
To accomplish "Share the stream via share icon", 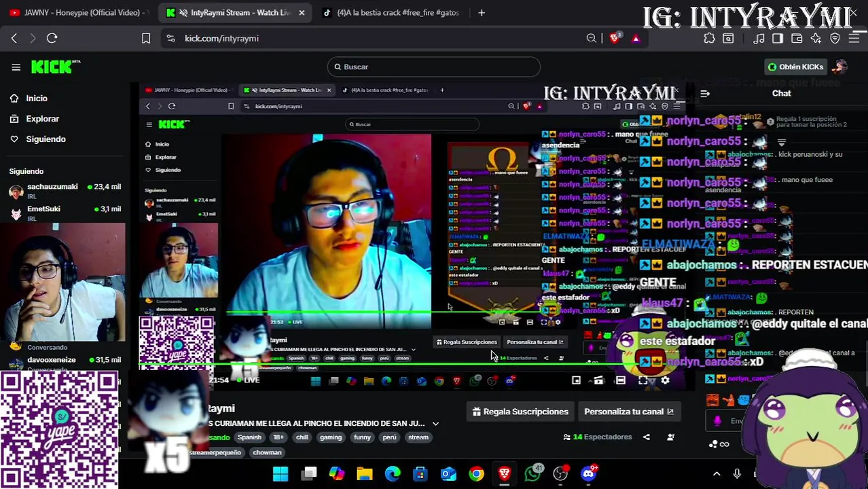I will tap(647, 437).
